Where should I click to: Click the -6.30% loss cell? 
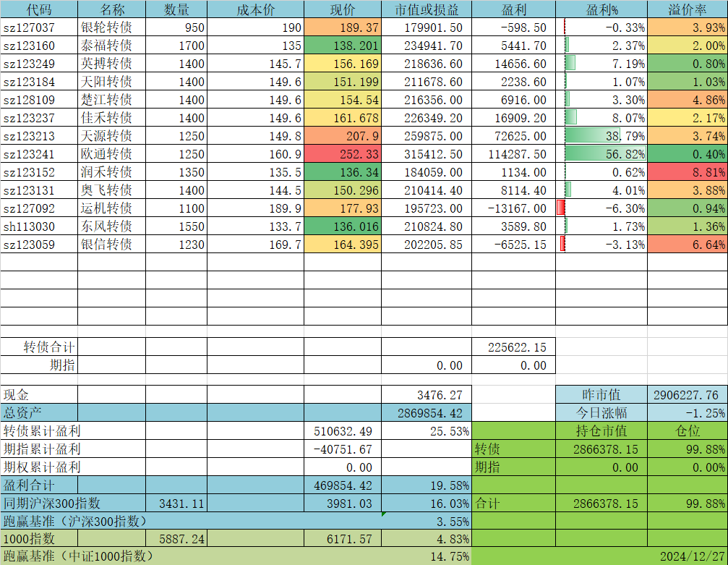(601, 208)
